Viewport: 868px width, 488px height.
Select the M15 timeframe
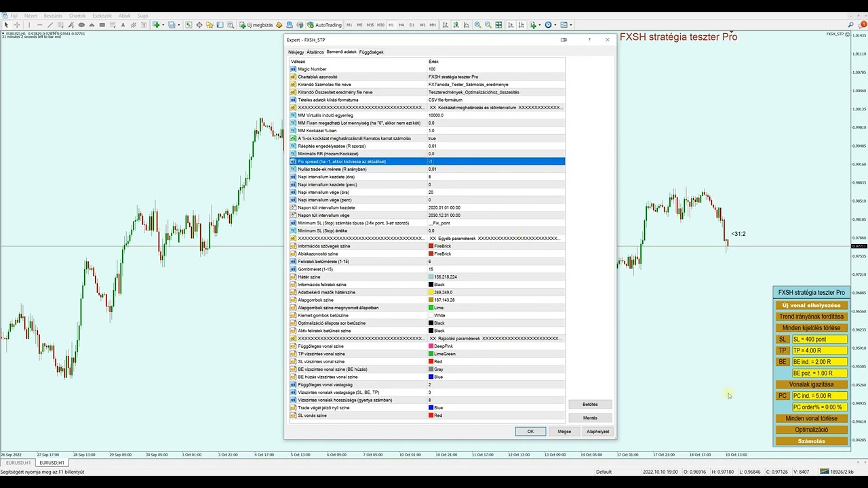[x=370, y=25]
